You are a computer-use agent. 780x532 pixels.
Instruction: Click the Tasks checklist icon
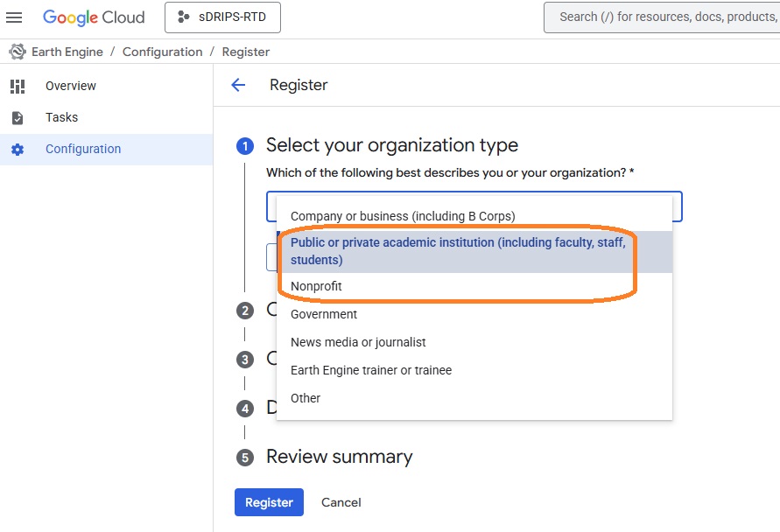click(18, 118)
